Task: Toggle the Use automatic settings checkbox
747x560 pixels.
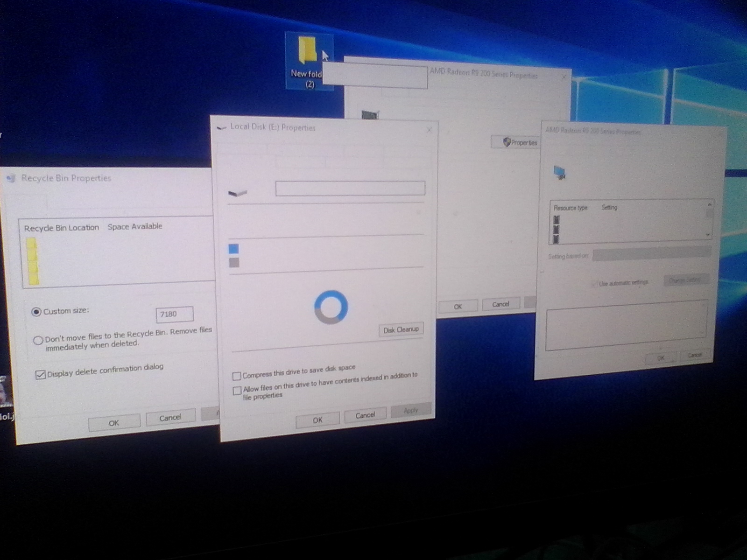Action: coord(594,283)
